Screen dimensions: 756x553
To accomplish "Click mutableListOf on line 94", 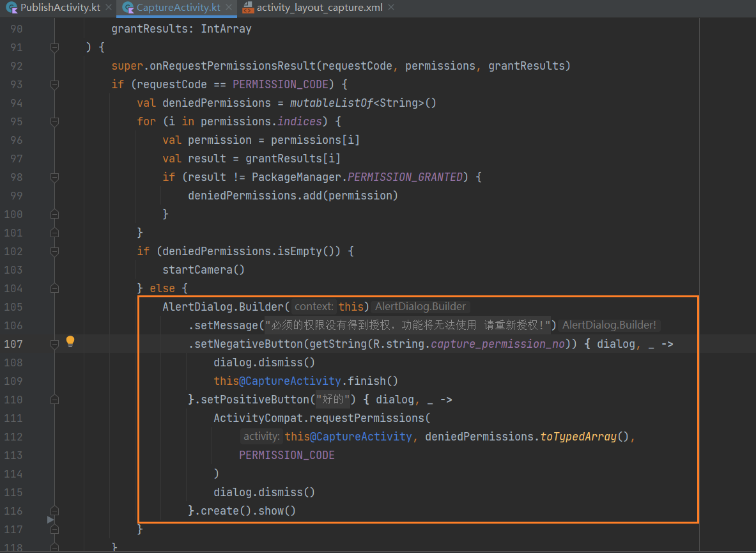I will click(x=331, y=103).
